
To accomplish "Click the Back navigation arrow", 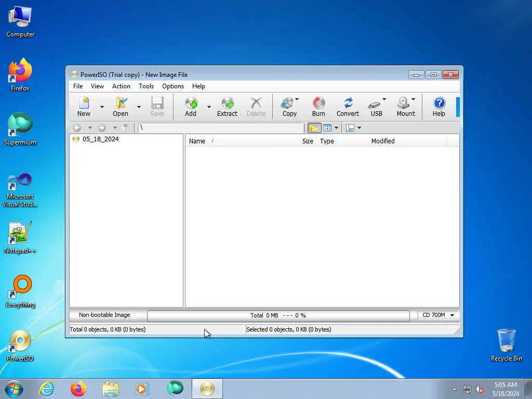I will (x=77, y=128).
